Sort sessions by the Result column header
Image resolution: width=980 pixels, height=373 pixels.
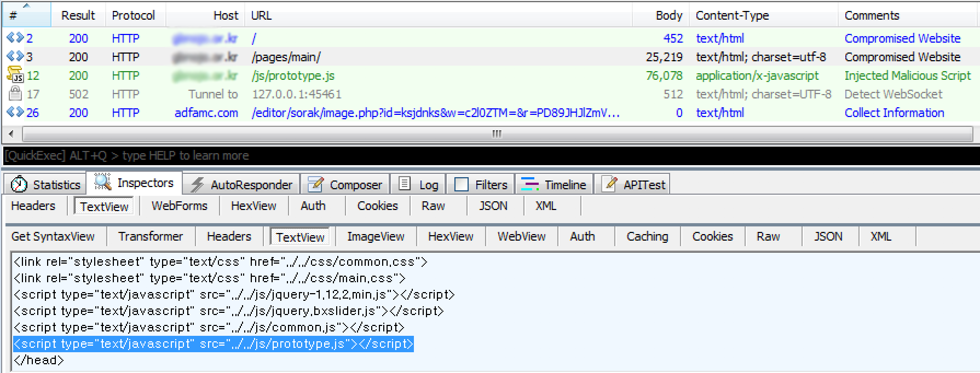click(78, 15)
